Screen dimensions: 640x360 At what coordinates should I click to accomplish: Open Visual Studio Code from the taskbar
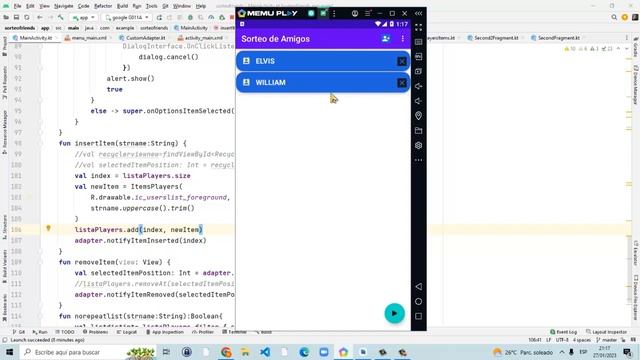pyautogui.click(x=265, y=352)
